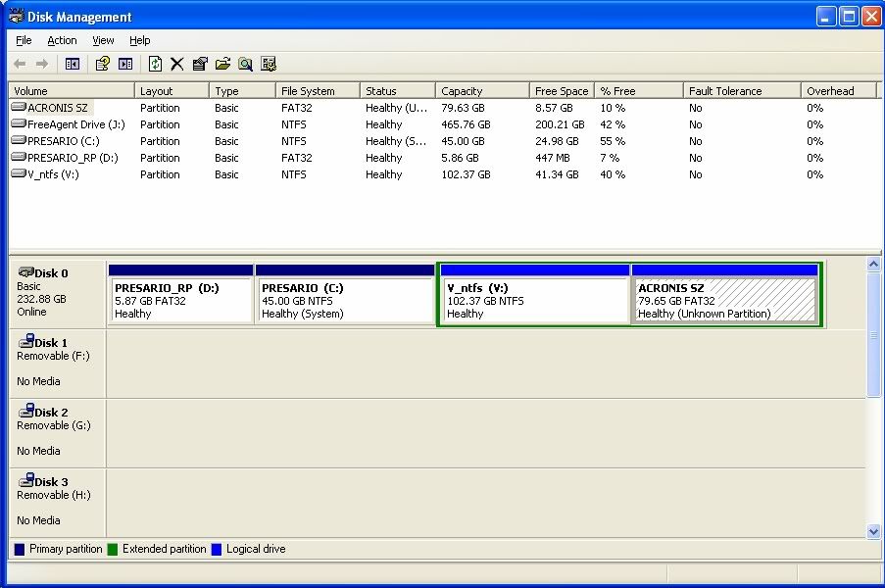Click the ACRONIS SZ volume drive icon
885x588 pixels.
(x=19, y=107)
